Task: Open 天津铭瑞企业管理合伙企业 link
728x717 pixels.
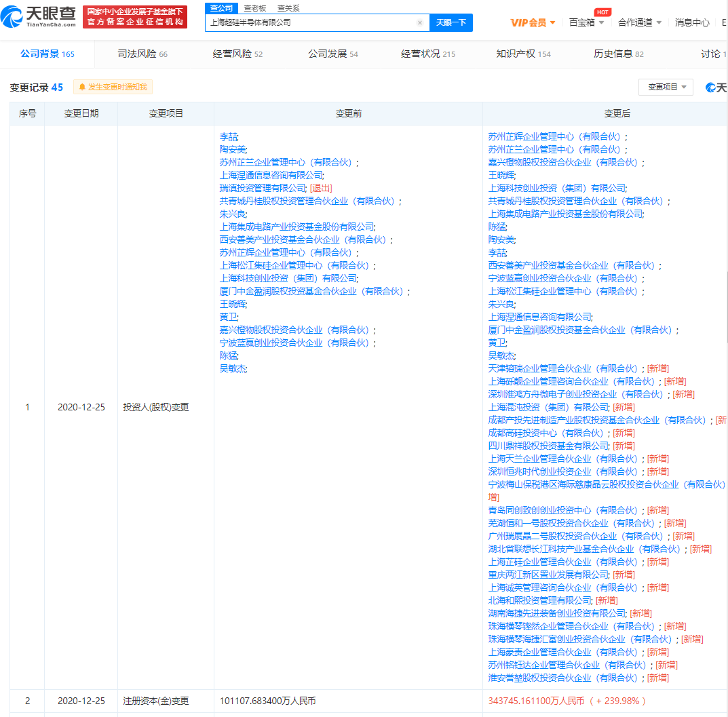Action: (x=562, y=368)
